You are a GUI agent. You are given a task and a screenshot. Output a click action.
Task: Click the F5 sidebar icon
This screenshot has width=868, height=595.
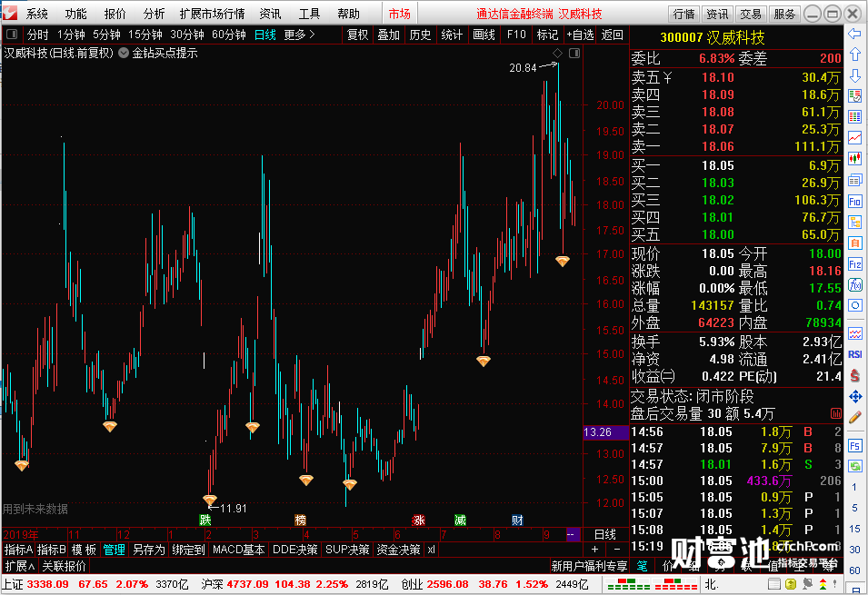[854, 446]
